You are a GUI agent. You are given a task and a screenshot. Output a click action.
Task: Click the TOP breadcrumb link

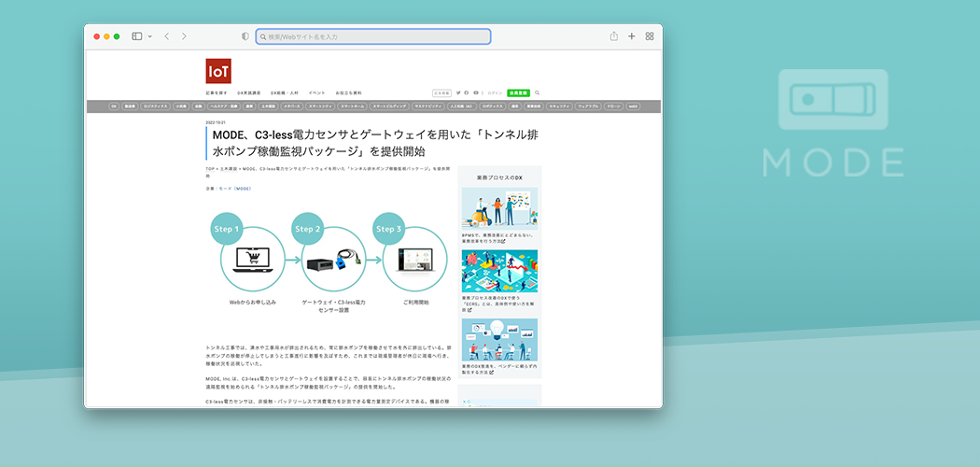[x=208, y=169]
